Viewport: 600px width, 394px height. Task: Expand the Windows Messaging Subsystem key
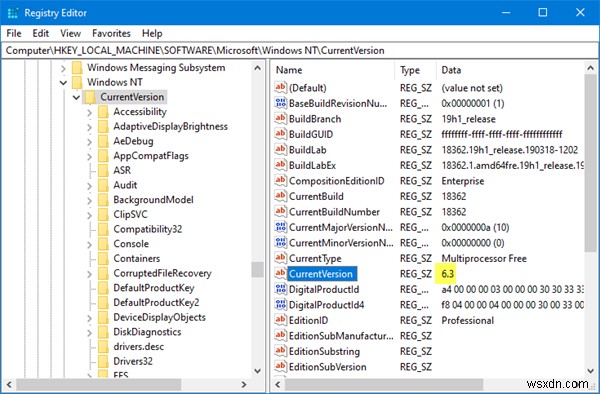64,69
